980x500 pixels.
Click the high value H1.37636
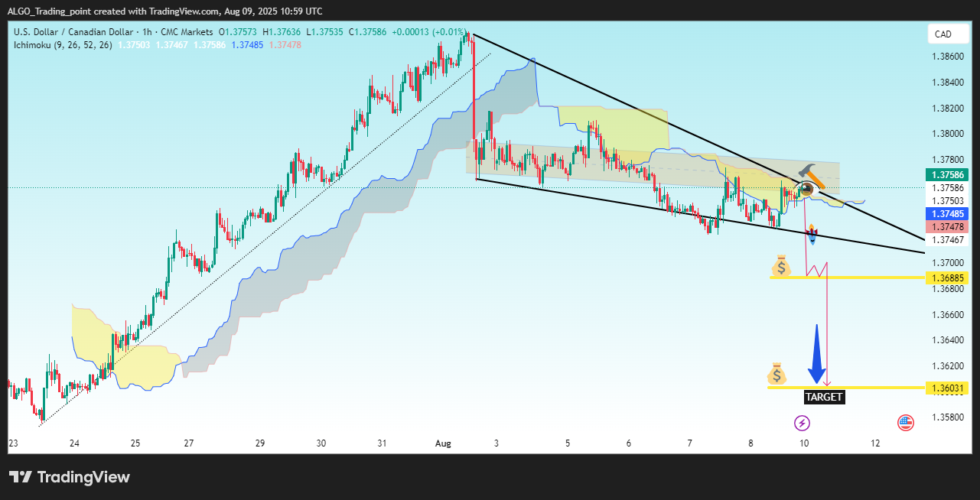(x=282, y=32)
